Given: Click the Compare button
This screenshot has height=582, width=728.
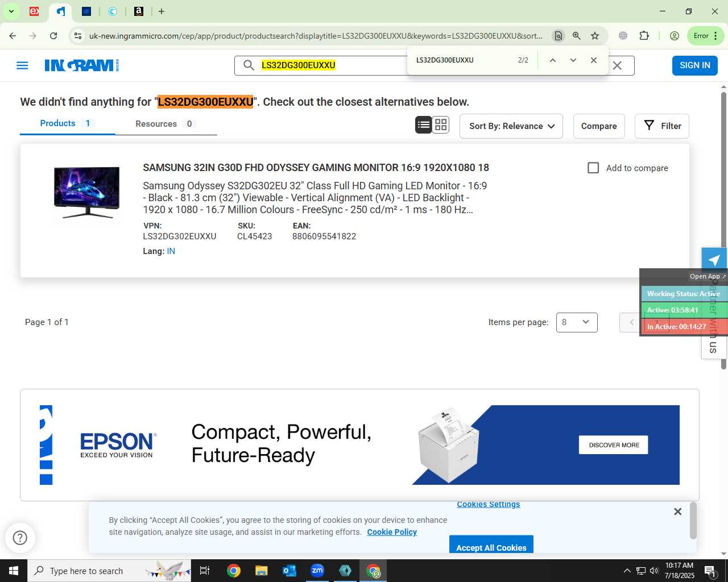Looking at the screenshot, I should (x=599, y=126).
